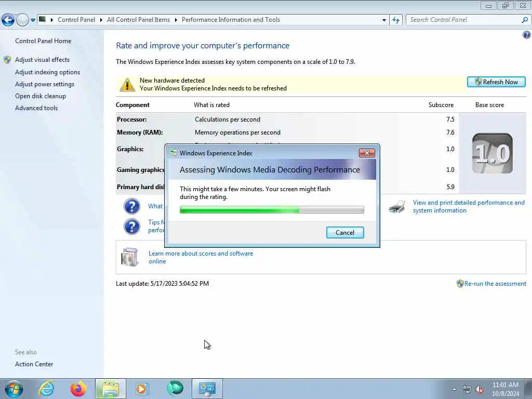532x399 pixels.
Task: Click the lower question mark Tips icon
Action: (x=131, y=227)
